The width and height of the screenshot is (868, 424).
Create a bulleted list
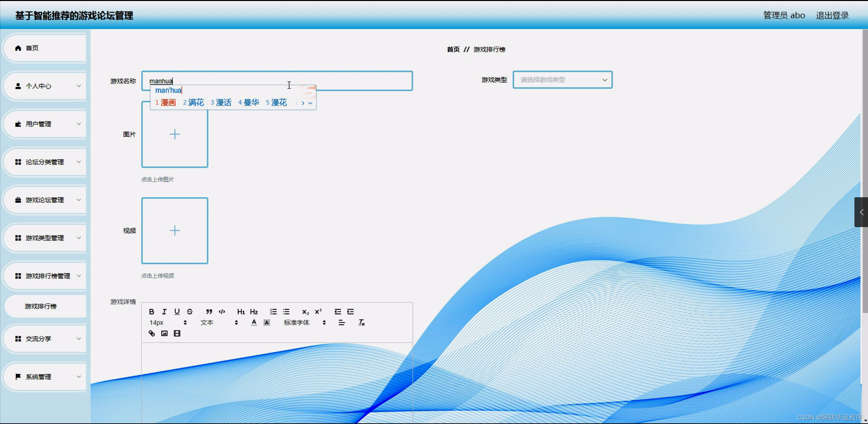[286, 311]
